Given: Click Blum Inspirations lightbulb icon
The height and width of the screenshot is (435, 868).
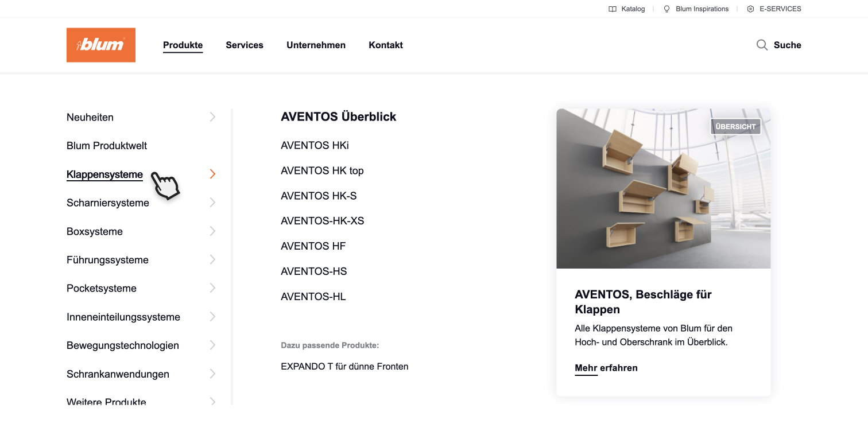Looking at the screenshot, I should (666, 9).
